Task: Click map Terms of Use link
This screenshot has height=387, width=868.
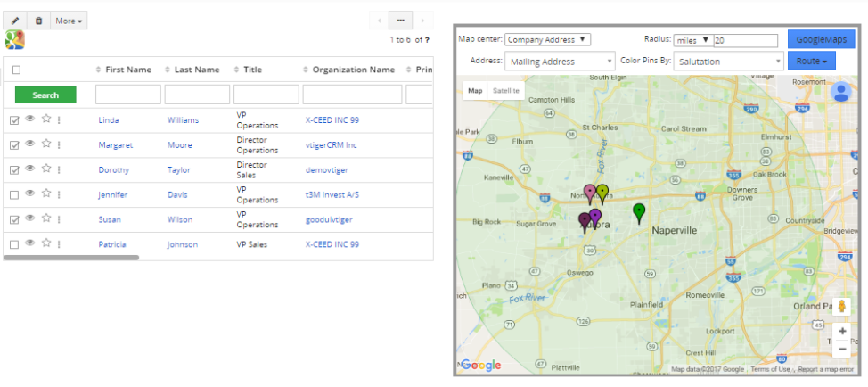Action: tap(770, 369)
